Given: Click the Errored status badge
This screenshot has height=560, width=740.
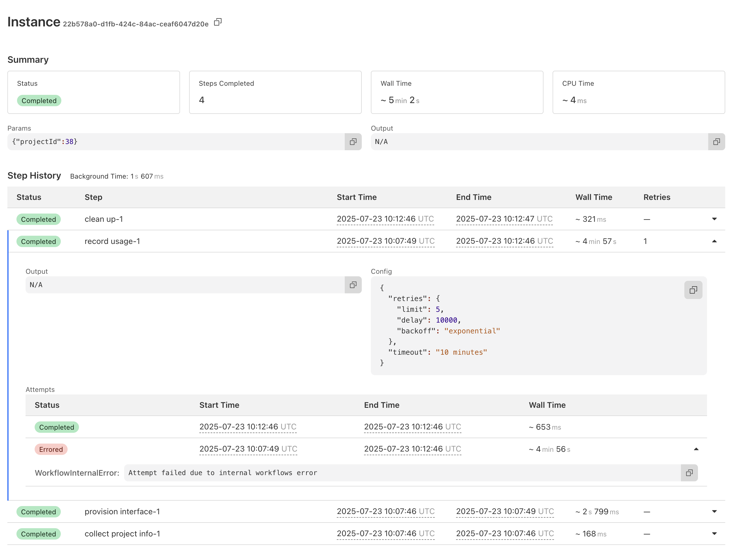Looking at the screenshot, I should 51,449.
